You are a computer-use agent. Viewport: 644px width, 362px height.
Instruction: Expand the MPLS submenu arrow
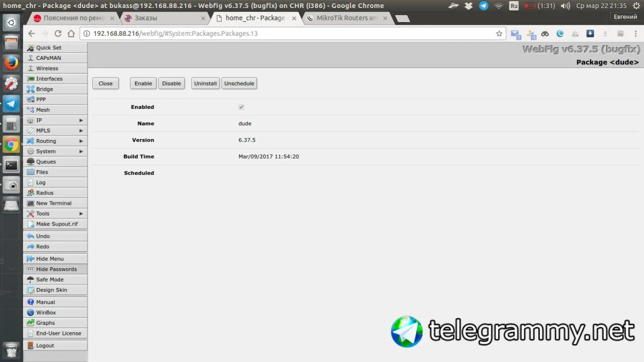(x=81, y=131)
